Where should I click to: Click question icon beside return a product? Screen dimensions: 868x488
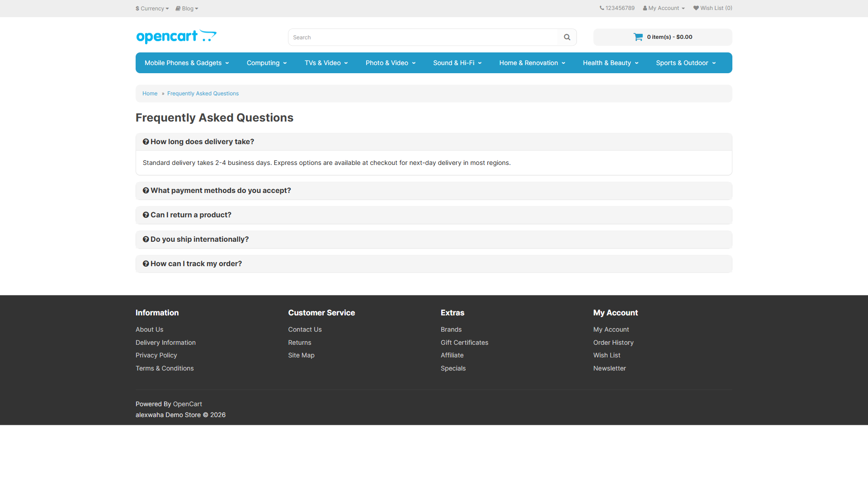click(146, 215)
